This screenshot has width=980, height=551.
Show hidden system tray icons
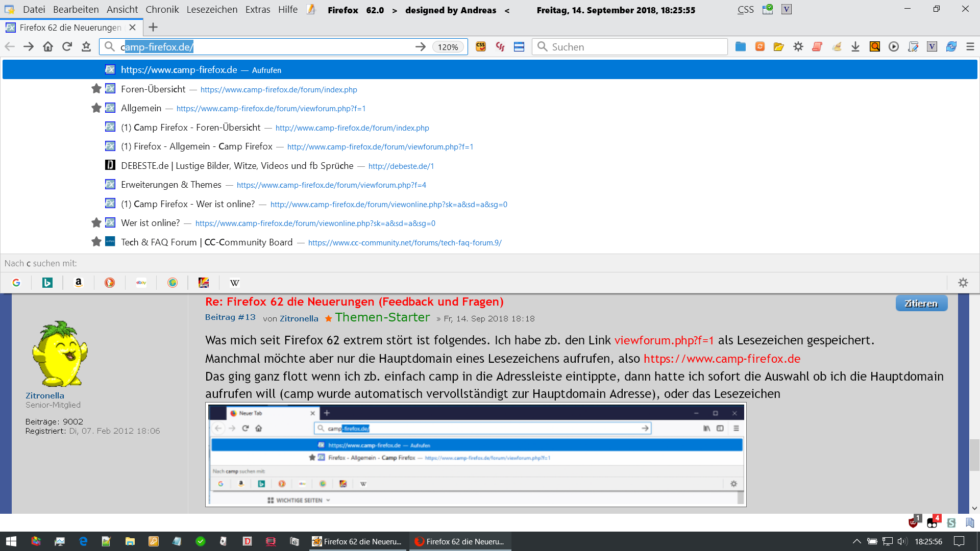click(x=856, y=541)
